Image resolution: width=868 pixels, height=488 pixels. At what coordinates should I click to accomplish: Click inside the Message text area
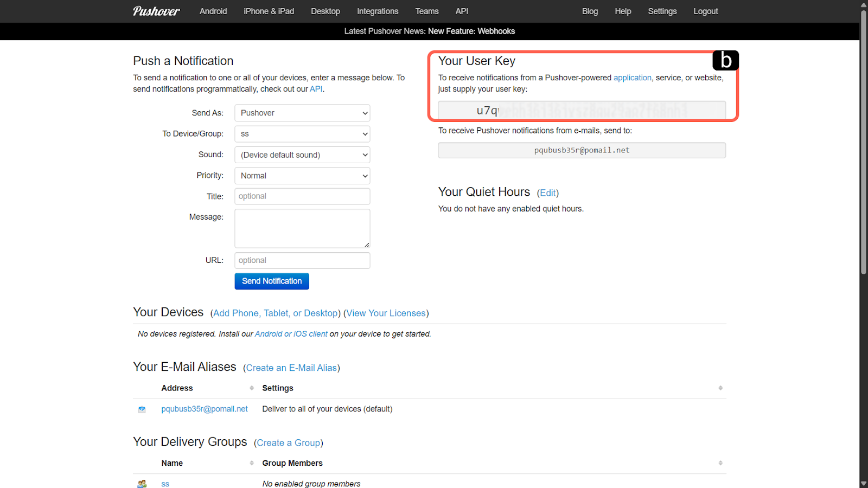click(302, 228)
